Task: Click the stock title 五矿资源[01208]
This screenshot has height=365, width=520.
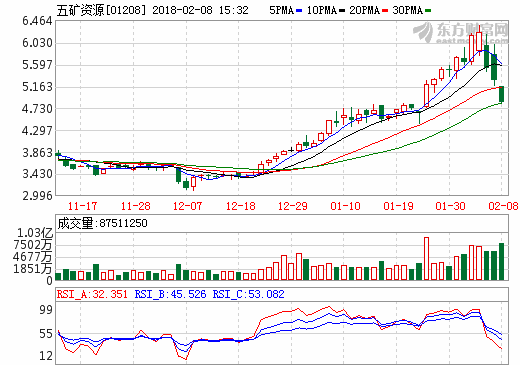Action: 101,10
